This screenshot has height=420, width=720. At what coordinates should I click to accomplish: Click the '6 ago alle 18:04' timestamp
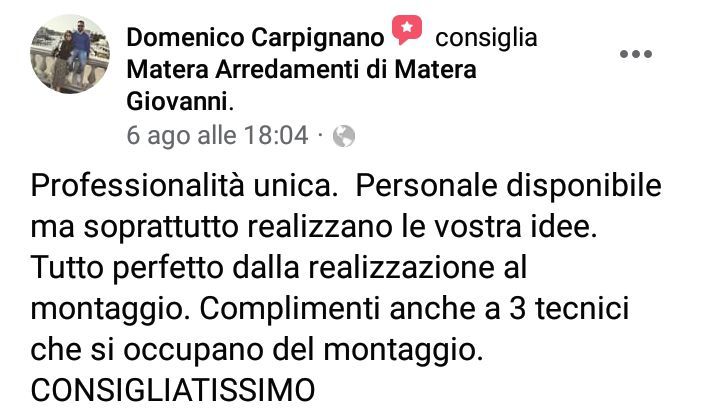217,135
